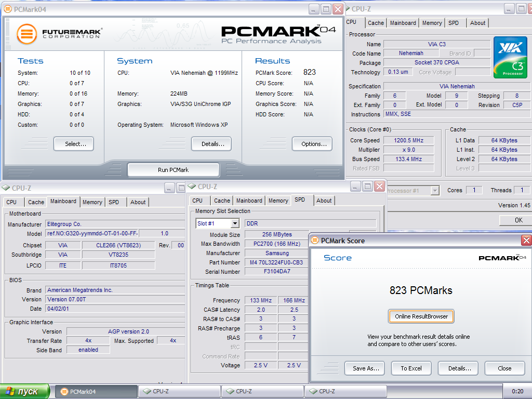Open the Online ResultBrowser

click(x=421, y=316)
